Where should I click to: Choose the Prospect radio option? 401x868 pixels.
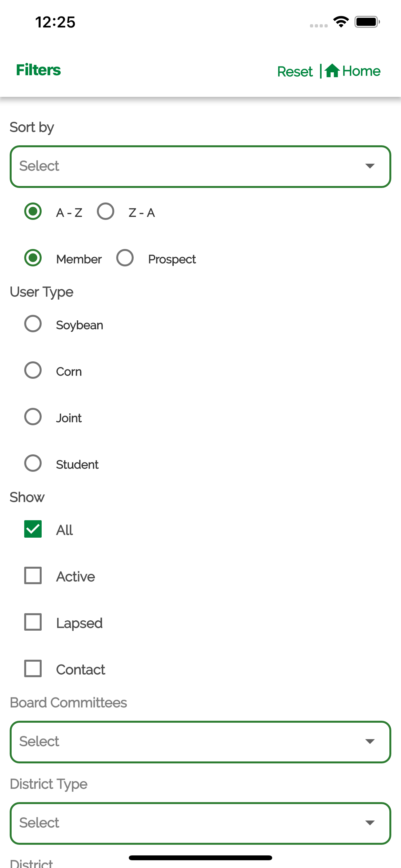[x=125, y=258]
